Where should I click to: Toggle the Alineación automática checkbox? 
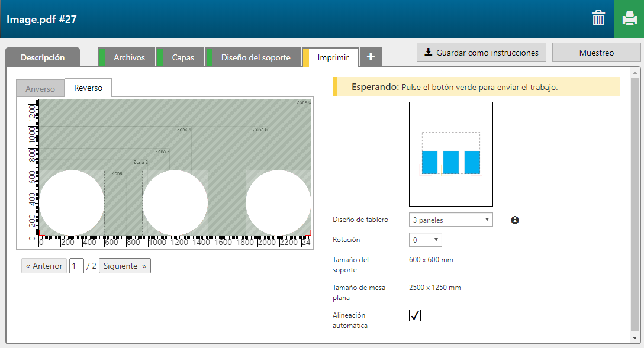[x=415, y=315]
